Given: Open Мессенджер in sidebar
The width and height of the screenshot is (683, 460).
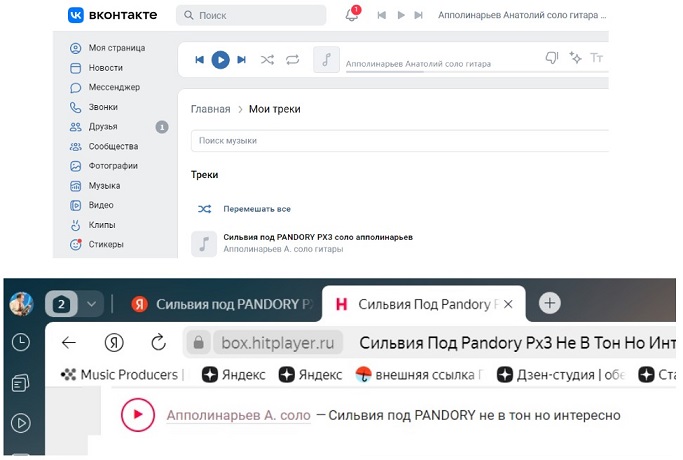Looking at the screenshot, I should coord(105,88).
